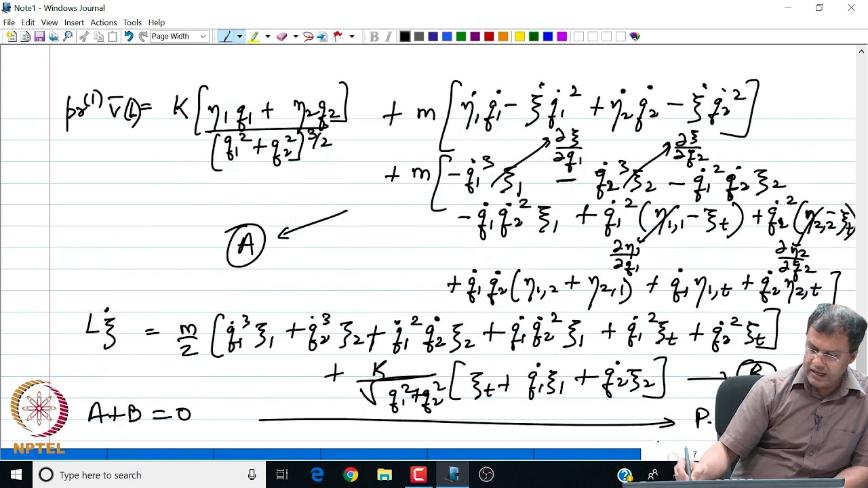Open Task View on the taskbar
The image size is (868, 488).
tap(282, 474)
